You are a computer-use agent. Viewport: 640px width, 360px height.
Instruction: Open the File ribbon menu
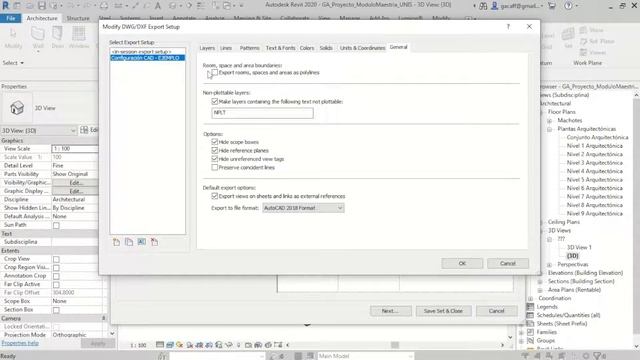tap(11, 18)
